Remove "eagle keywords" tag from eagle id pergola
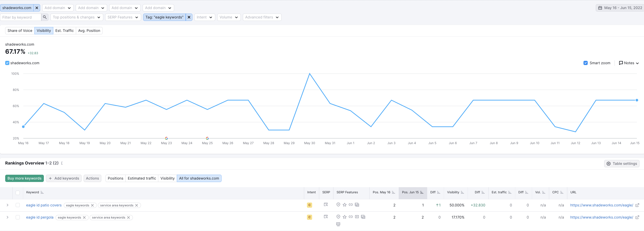The image size is (644, 231). point(84,218)
